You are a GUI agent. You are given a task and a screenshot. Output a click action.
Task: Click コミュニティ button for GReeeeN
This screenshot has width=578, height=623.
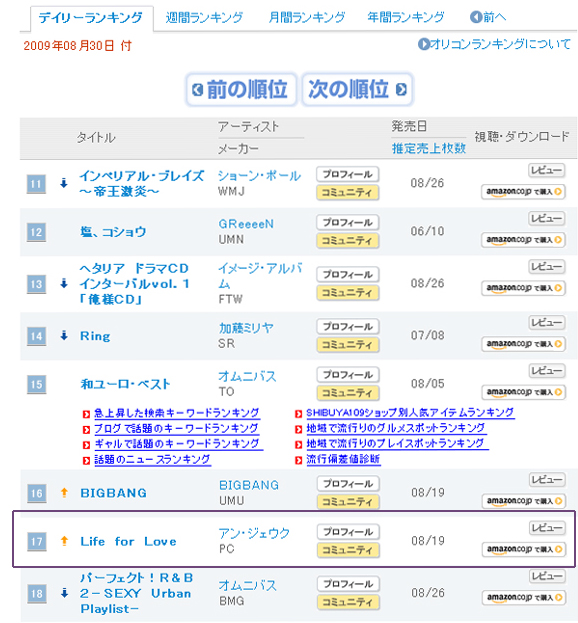[348, 241]
